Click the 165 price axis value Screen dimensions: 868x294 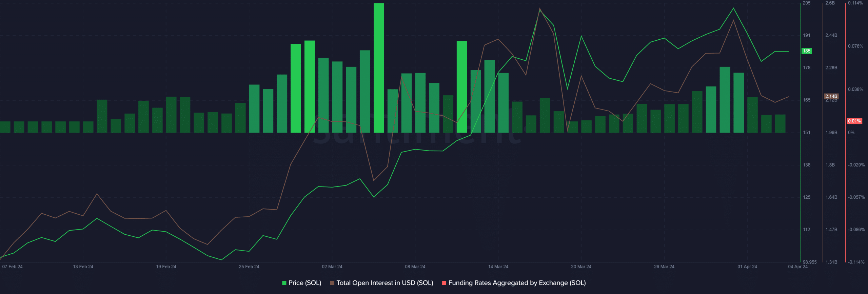[x=807, y=100]
